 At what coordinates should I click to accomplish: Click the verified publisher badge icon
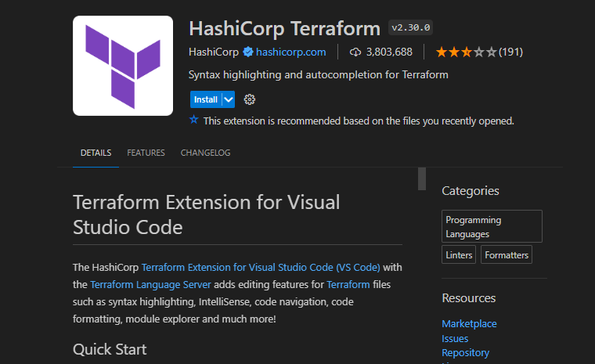(x=248, y=52)
